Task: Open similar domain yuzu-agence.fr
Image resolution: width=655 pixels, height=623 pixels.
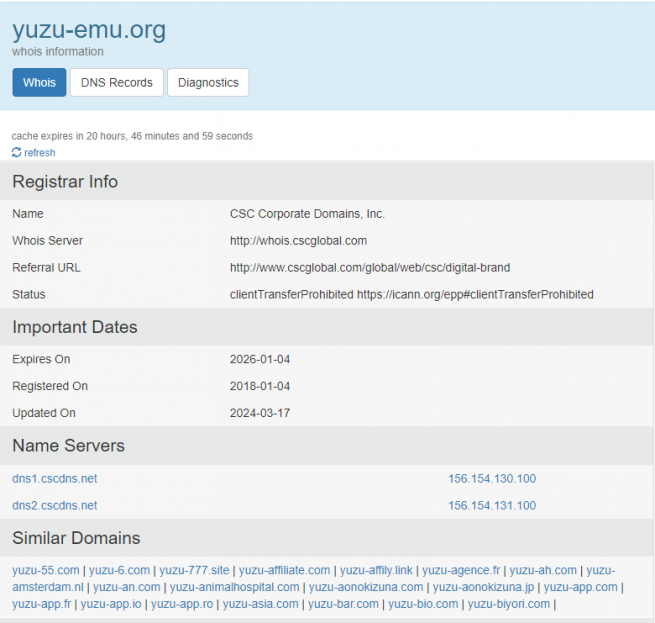Action: coord(461,570)
